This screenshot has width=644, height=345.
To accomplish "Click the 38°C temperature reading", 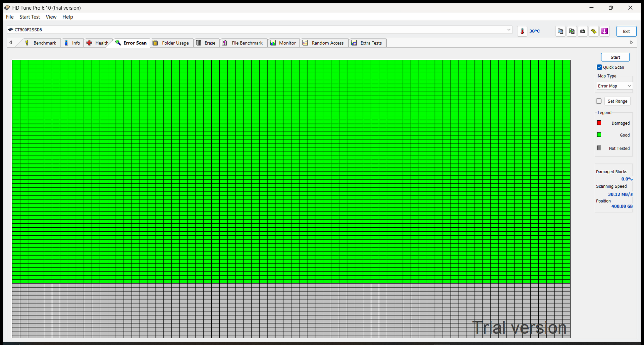I will (x=534, y=31).
